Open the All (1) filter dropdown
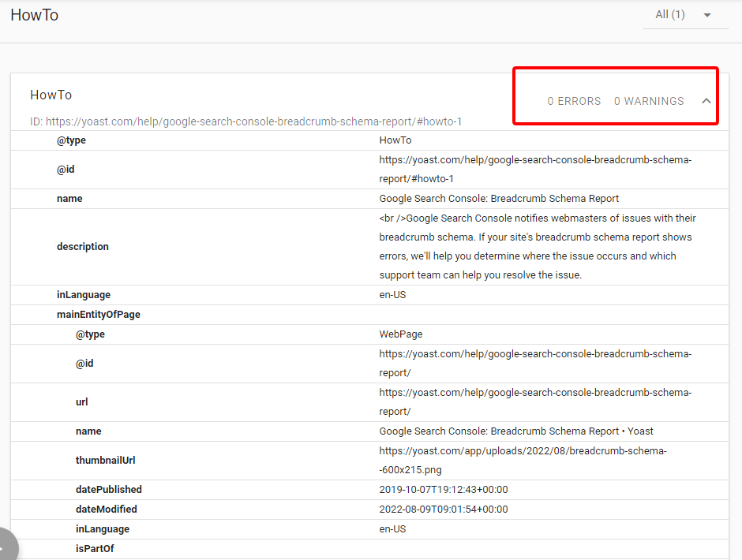The image size is (742, 560). (685, 15)
